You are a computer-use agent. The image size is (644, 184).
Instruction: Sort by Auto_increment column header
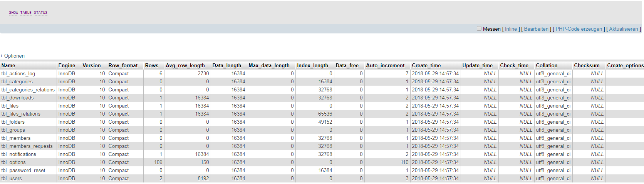pyautogui.click(x=385, y=65)
